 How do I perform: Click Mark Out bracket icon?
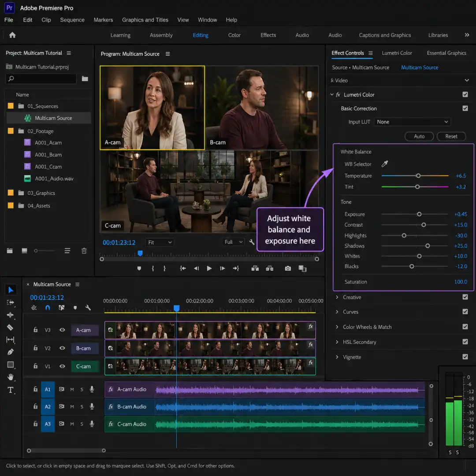[x=164, y=268]
